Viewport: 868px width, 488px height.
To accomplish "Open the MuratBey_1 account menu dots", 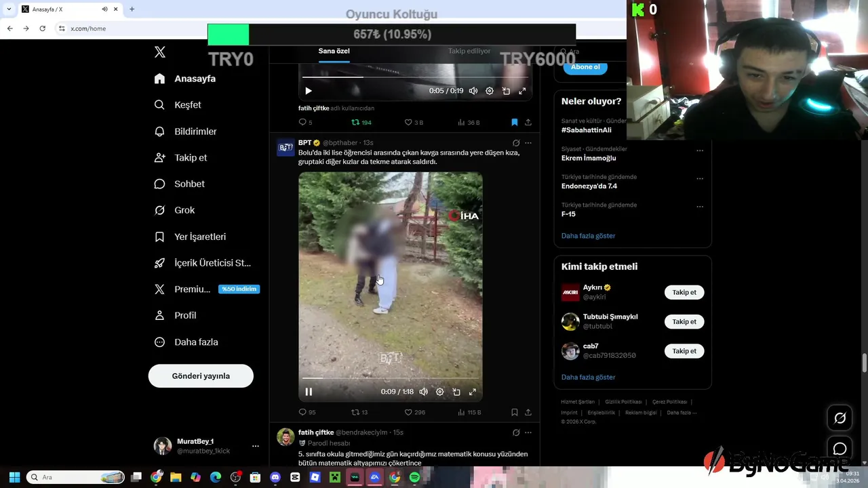I will [x=256, y=446].
